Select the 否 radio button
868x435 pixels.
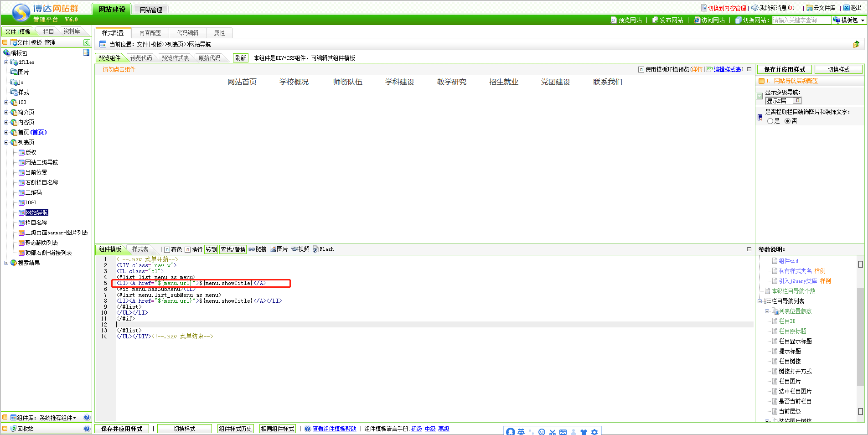(x=787, y=121)
